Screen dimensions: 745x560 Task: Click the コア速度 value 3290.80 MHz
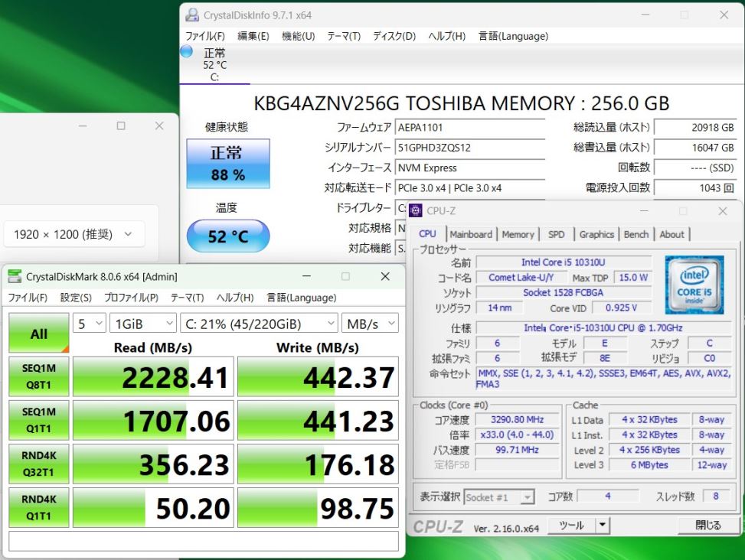click(518, 419)
